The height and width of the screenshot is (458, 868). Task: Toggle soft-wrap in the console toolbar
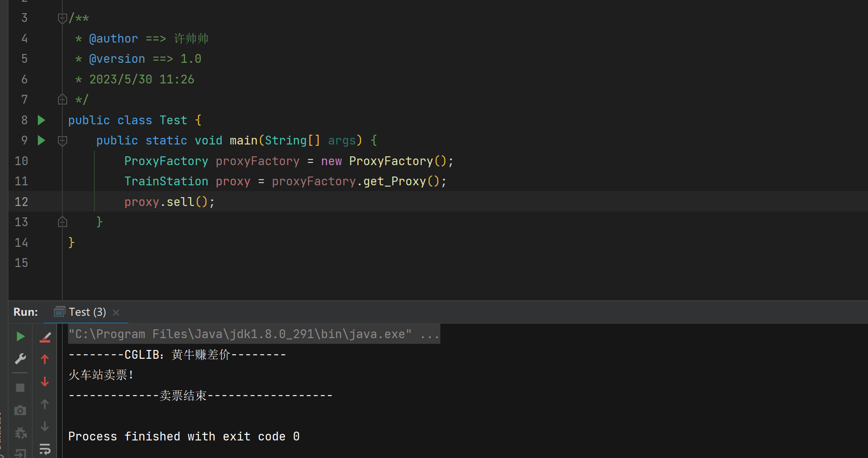[45, 449]
